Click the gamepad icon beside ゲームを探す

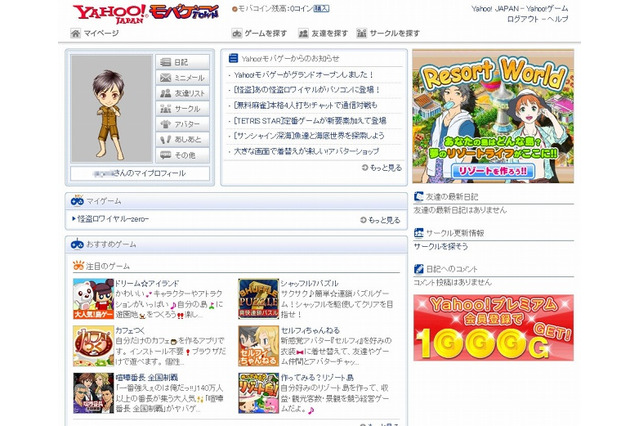pyautogui.click(x=237, y=33)
